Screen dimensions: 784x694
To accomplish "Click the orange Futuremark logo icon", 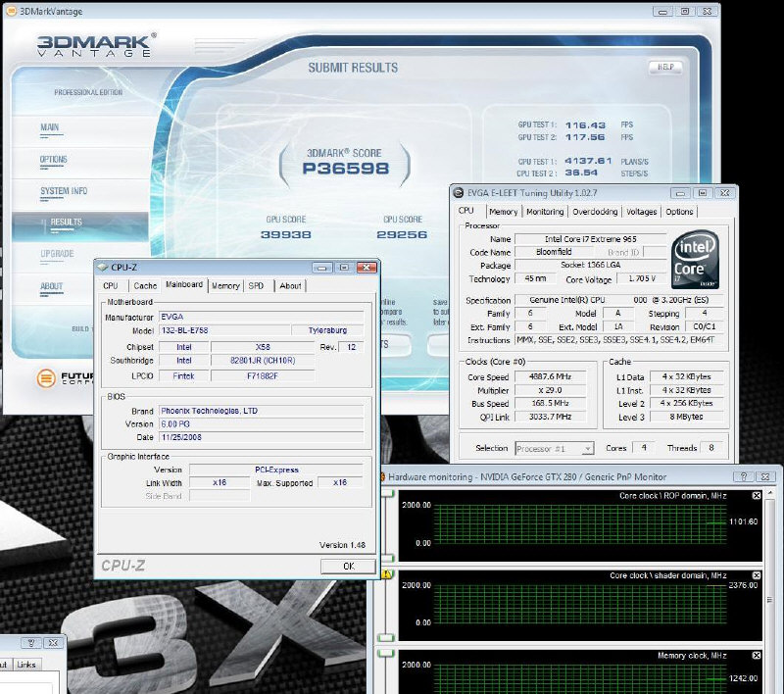I will pyautogui.click(x=46, y=378).
